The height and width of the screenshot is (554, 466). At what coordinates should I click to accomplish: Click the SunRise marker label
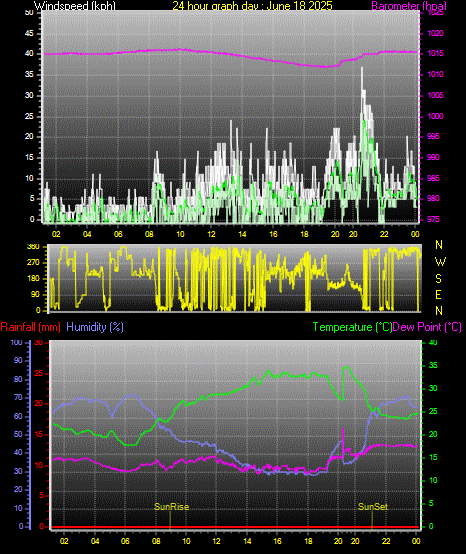[x=172, y=507]
